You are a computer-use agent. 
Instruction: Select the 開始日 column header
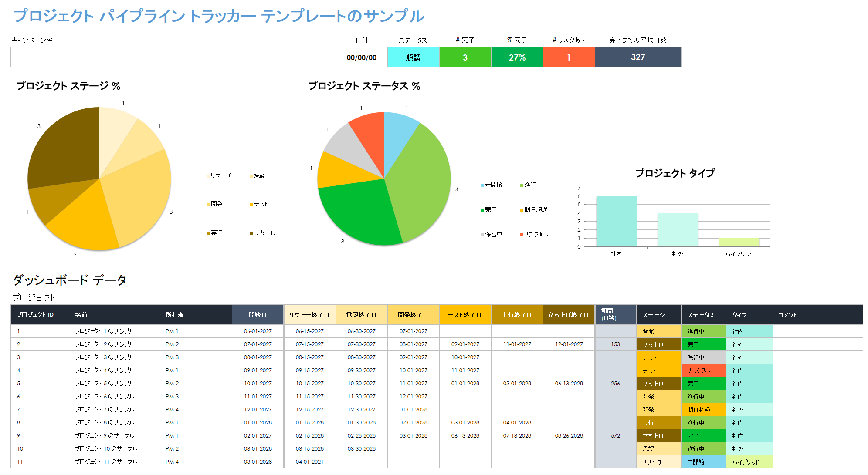[258, 315]
